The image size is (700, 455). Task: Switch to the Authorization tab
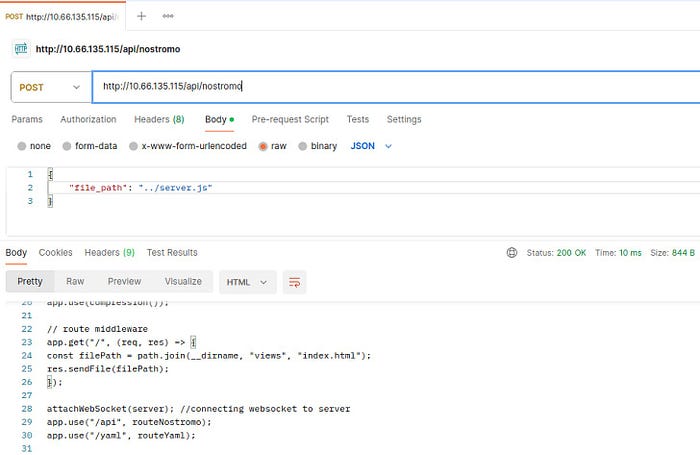[88, 119]
